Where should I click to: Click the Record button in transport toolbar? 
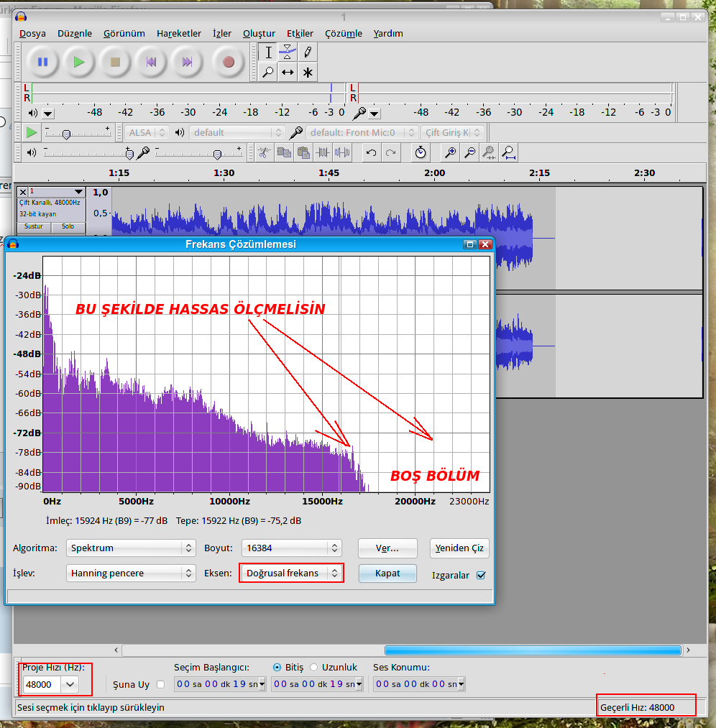click(x=229, y=62)
